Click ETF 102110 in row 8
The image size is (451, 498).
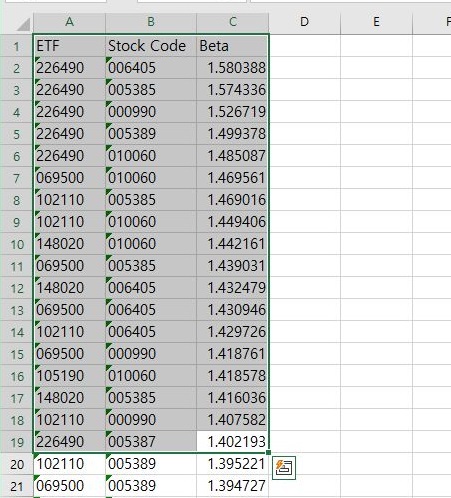coord(69,200)
